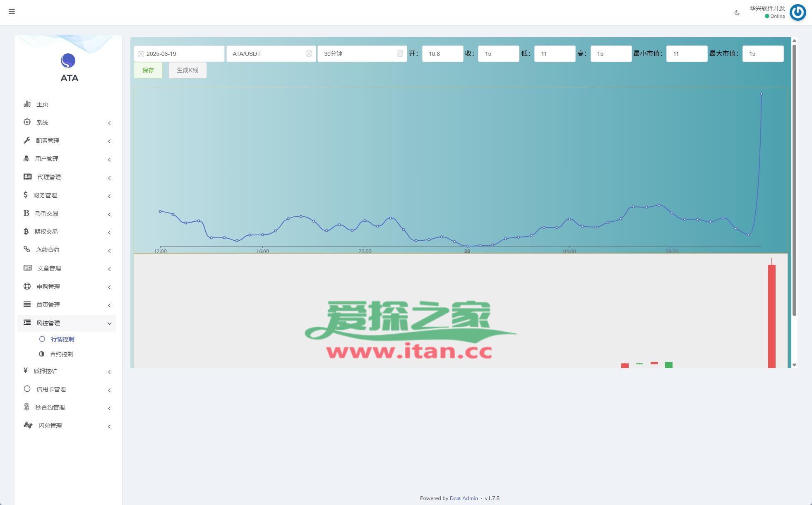Collapse the 风控管理 menu chevron

[x=109, y=323]
